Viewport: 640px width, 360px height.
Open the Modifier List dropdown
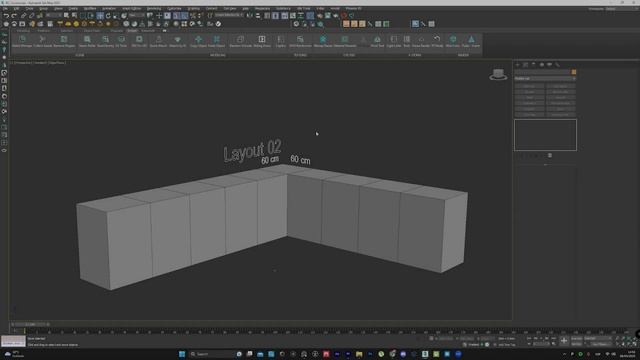(x=545, y=78)
